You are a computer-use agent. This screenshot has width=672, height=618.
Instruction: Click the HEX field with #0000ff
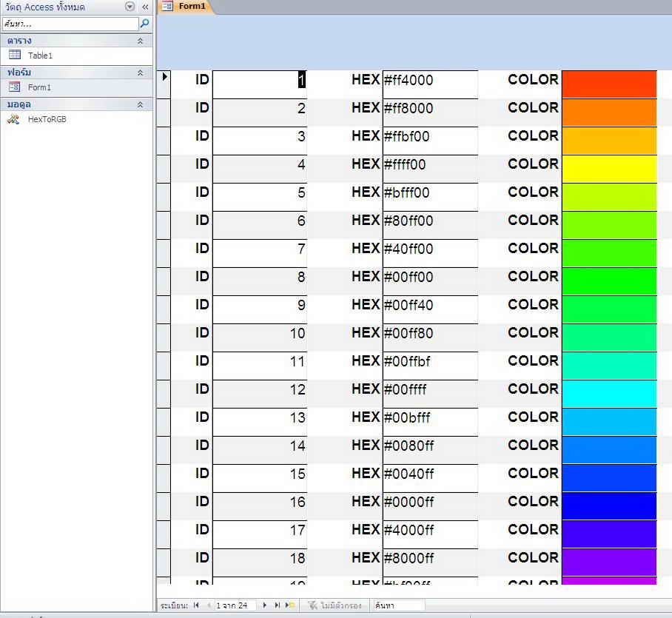click(x=430, y=506)
